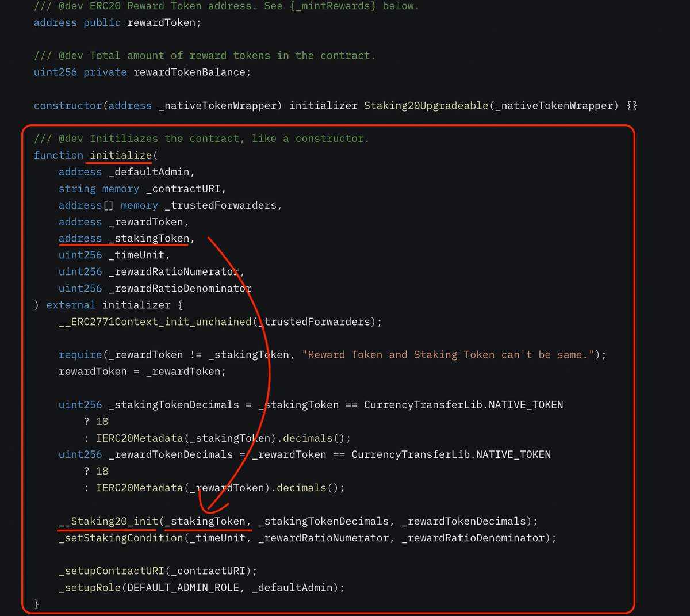Click the "Reward Token and Staking Token can't be same." string
The width and height of the screenshot is (690, 616).
point(448,355)
